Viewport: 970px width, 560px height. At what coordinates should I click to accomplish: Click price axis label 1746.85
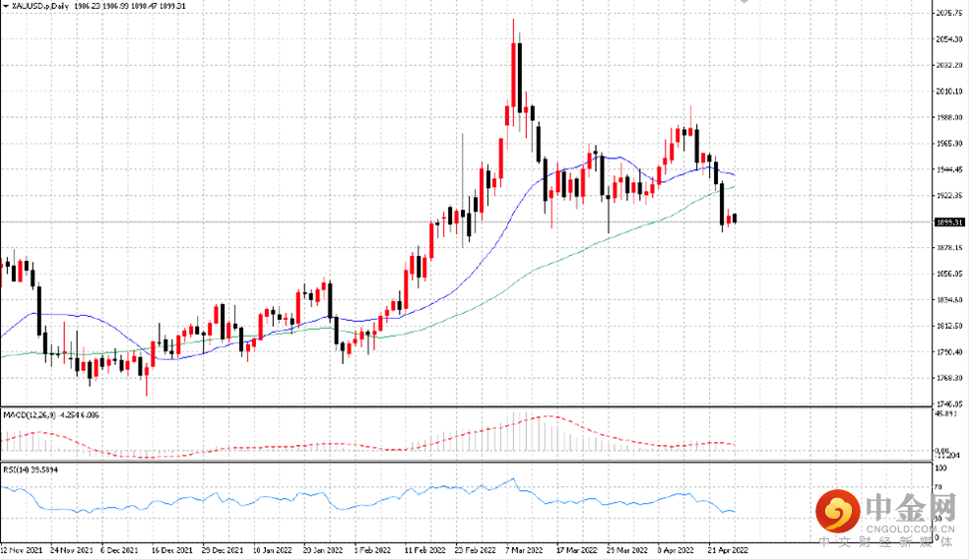coord(949,404)
